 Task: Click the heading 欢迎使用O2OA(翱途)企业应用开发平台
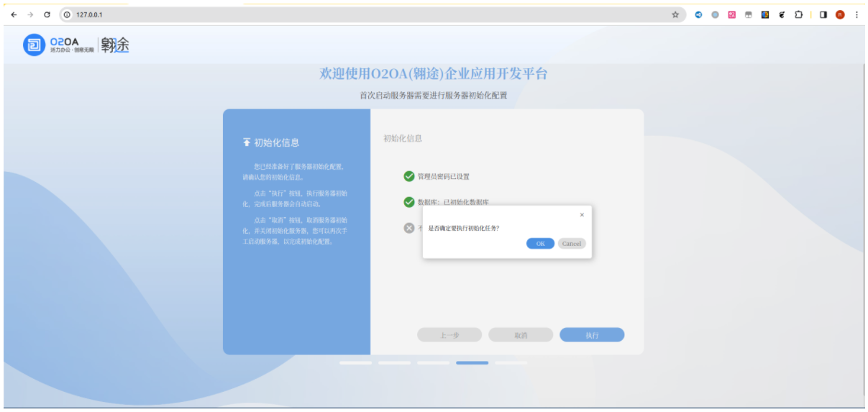pyautogui.click(x=434, y=74)
